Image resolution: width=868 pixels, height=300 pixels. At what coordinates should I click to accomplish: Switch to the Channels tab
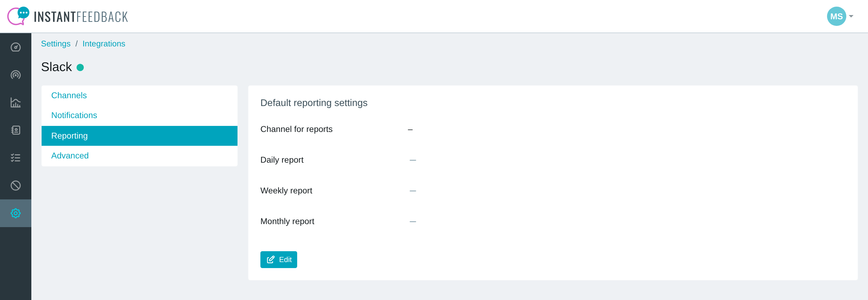(139, 95)
